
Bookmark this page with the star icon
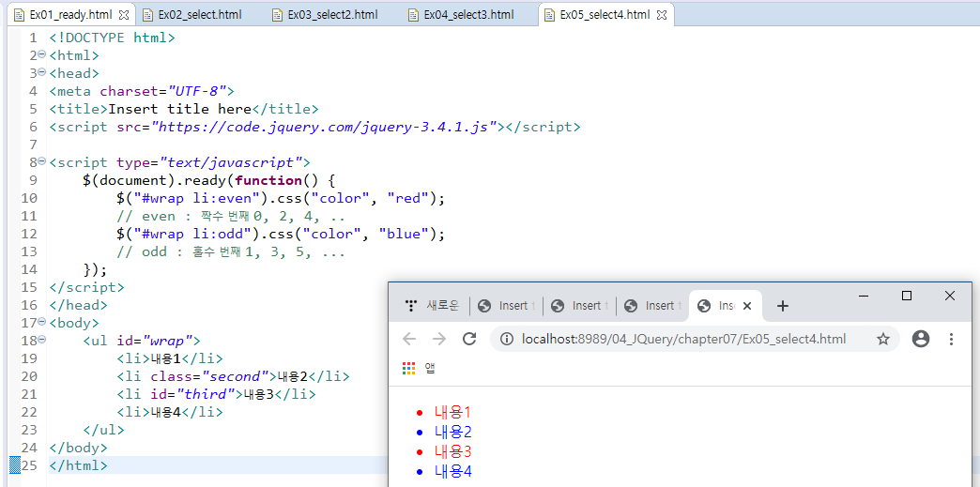[882, 339]
